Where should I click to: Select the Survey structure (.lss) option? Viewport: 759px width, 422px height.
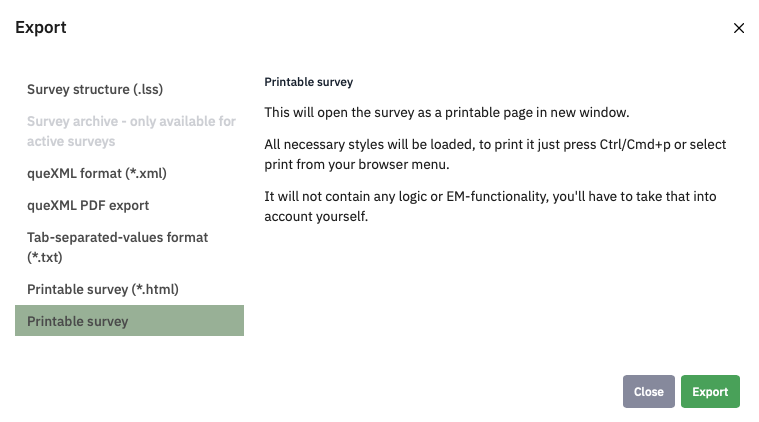(x=95, y=89)
